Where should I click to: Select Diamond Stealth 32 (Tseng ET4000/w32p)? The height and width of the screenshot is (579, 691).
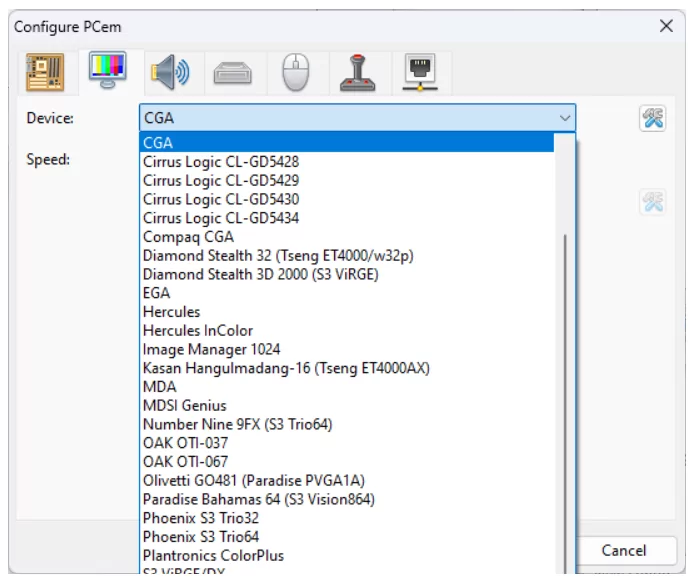click(347, 256)
